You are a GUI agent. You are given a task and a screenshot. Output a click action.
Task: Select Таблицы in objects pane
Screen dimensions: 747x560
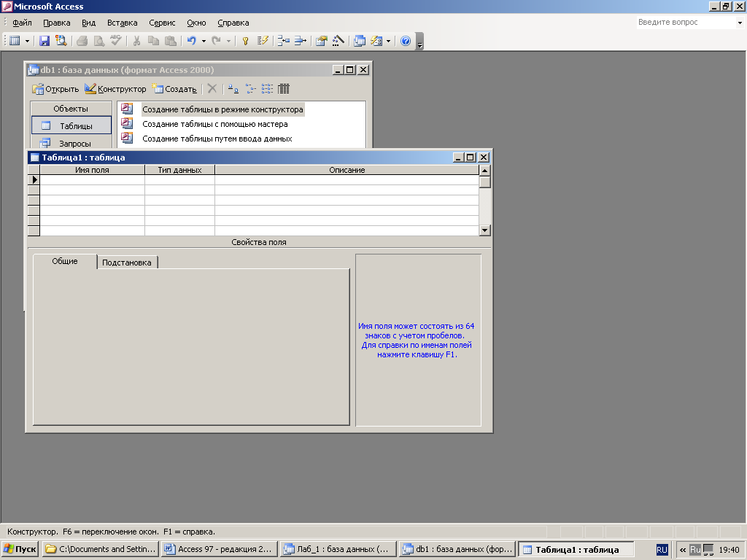click(71, 125)
